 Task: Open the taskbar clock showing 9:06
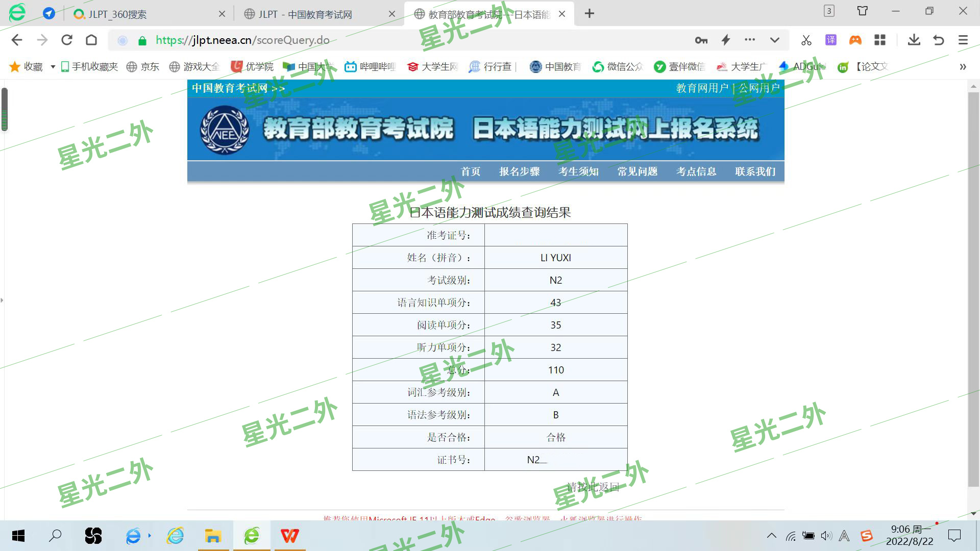pos(910,535)
